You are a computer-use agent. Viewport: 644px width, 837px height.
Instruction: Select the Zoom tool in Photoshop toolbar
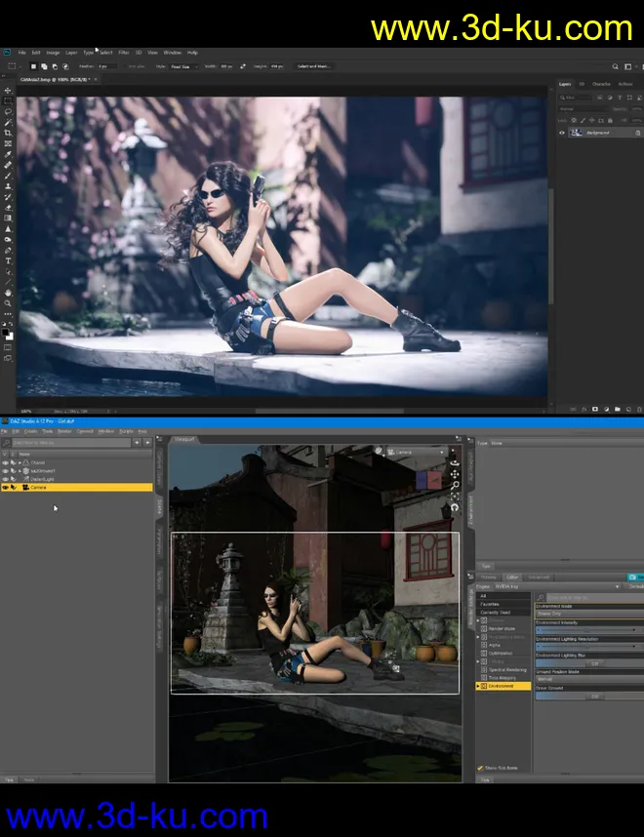(x=8, y=303)
